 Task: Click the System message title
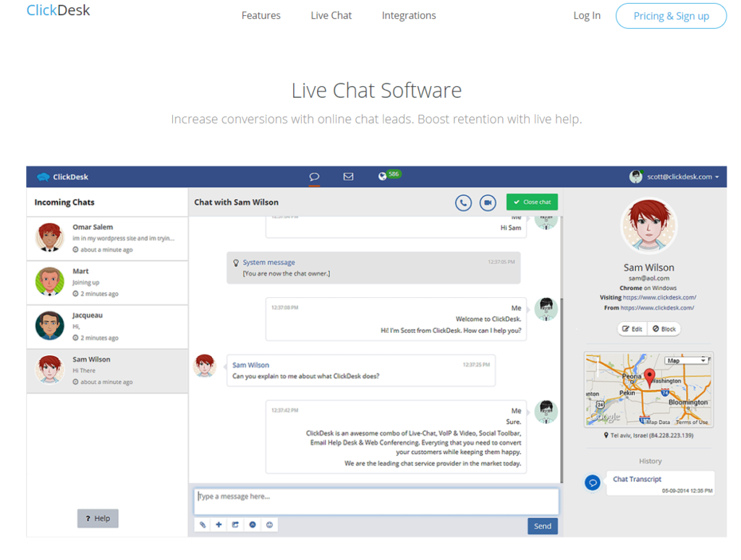point(269,263)
